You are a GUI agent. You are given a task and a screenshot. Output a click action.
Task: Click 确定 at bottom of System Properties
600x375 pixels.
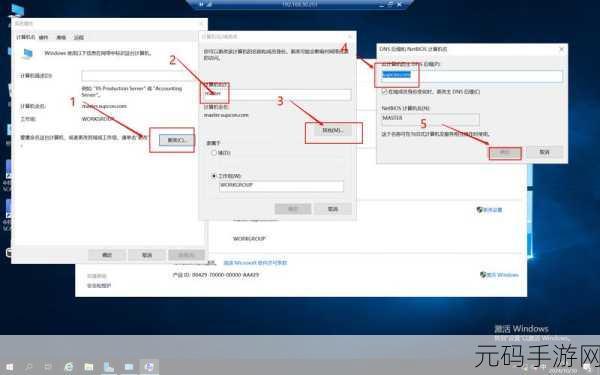click(107, 255)
